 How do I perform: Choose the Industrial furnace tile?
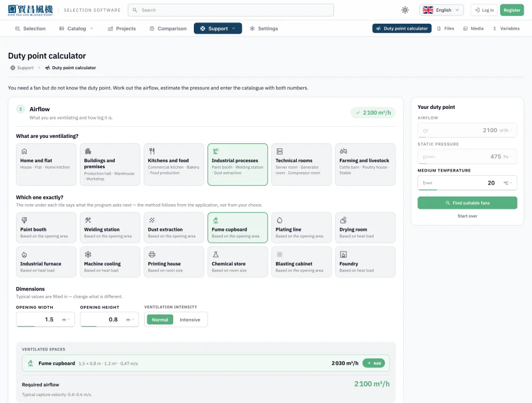46,262
